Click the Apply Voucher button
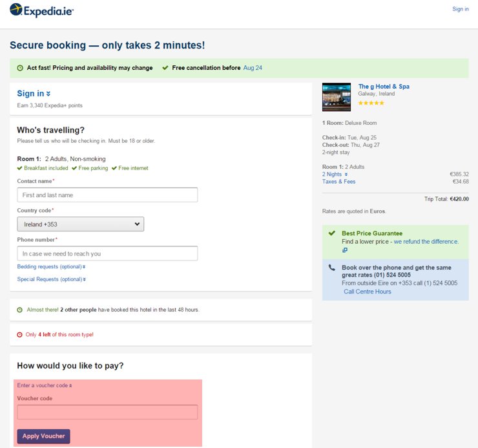This screenshot has width=478, height=448. pyautogui.click(x=43, y=436)
